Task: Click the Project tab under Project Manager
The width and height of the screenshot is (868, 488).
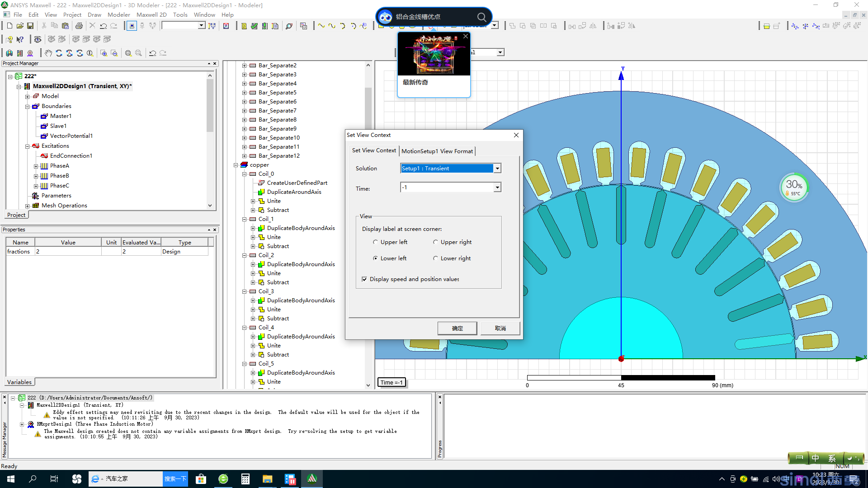Action: pyautogui.click(x=16, y=215)
